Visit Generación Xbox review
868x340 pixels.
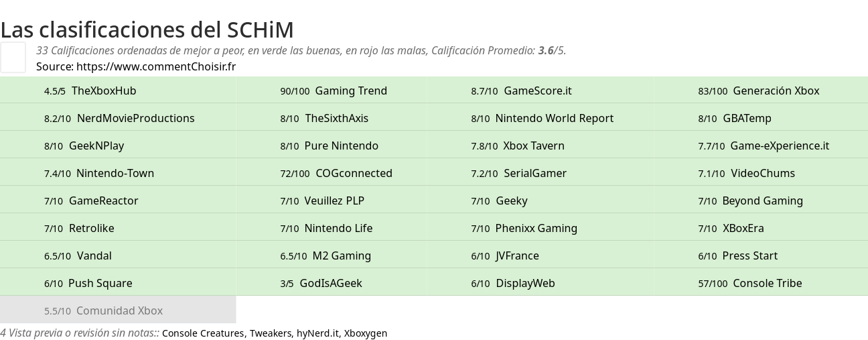(776, 91)
